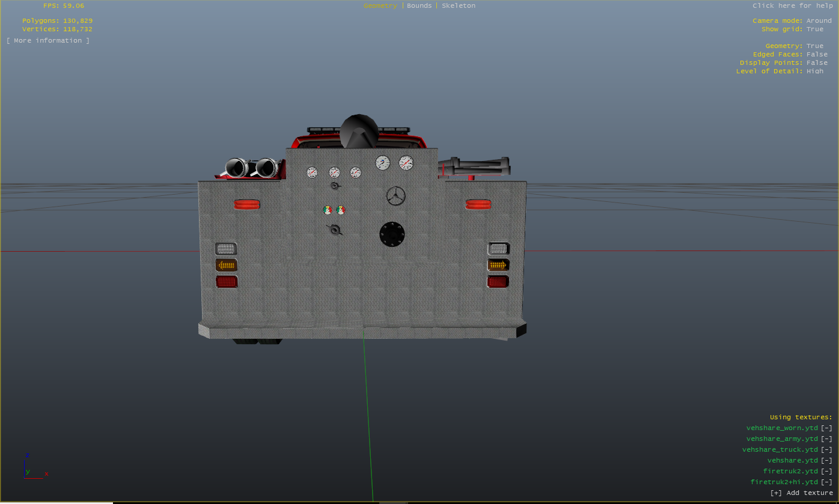Image resolution: width=839 pixels, height=504 pixels.
Task: Toggle the Geometry True display setting
Action: (815, 46)
